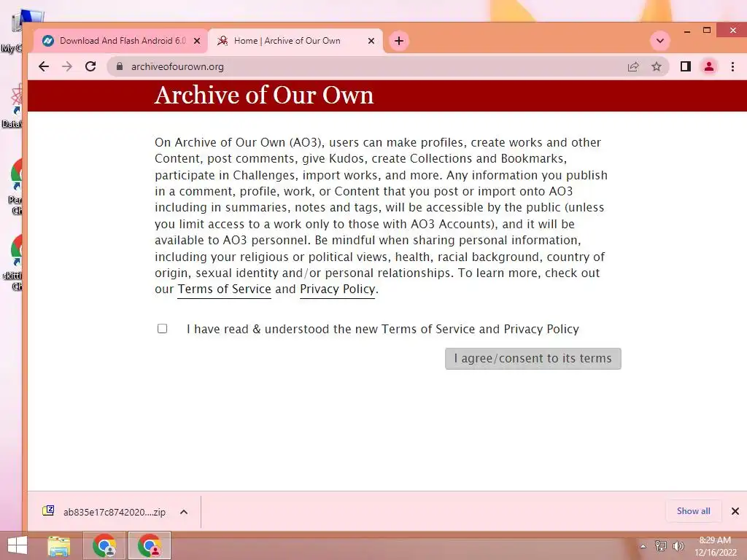Open the Privacy Policy link
The image size is (747, 560).
337,289
